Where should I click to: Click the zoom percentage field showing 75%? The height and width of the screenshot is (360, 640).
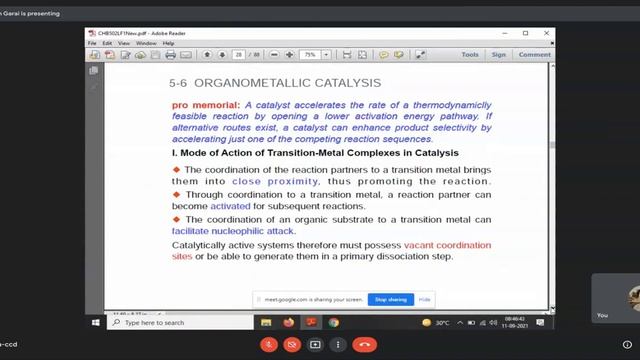click(x=310, y=55)
